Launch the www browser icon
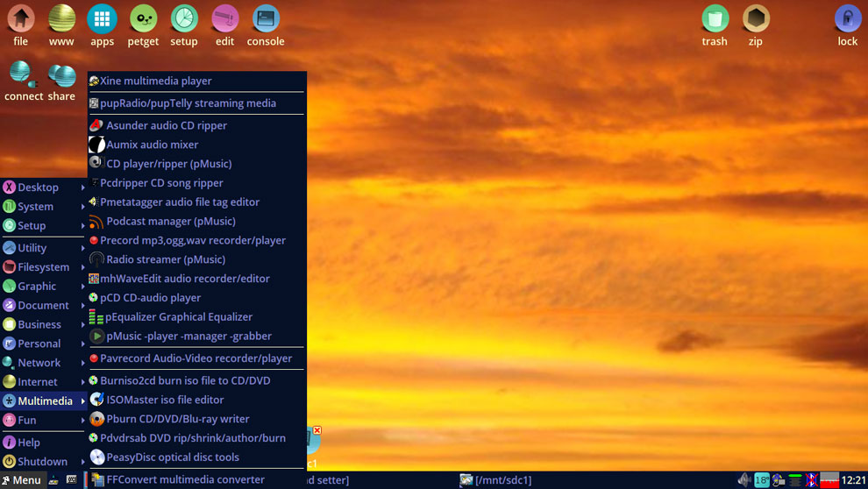The image size is (868, 489). coord(61,25)
